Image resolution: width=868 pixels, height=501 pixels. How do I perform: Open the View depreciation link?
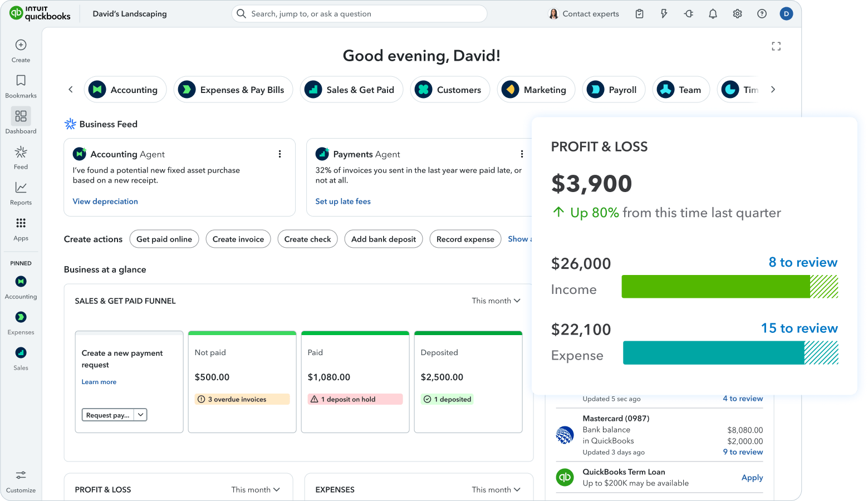[x=105, y=202]
